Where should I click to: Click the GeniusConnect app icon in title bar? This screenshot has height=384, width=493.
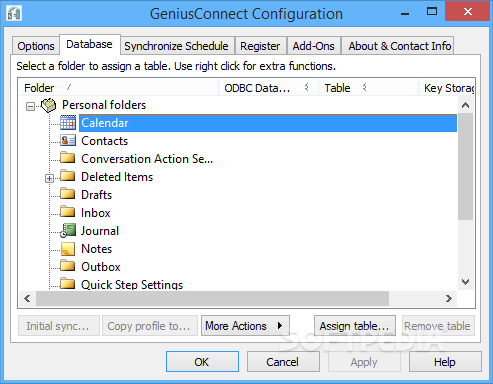(x=14, y=14)
